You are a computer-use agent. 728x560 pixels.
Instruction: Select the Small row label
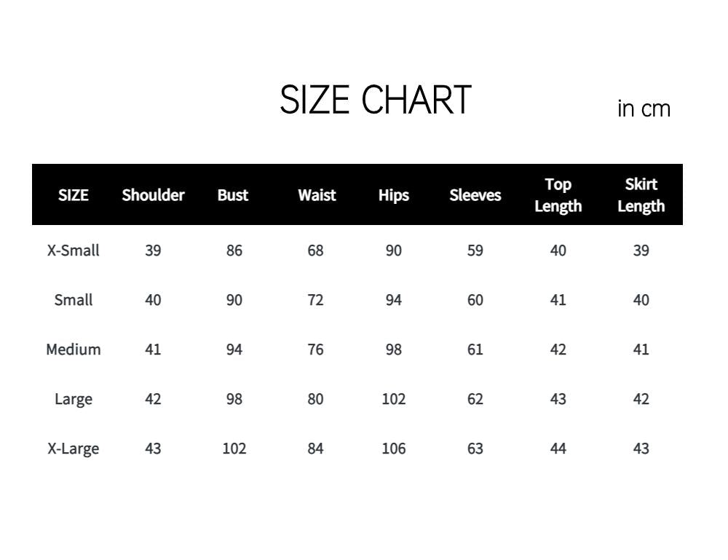tap(74, 300)
